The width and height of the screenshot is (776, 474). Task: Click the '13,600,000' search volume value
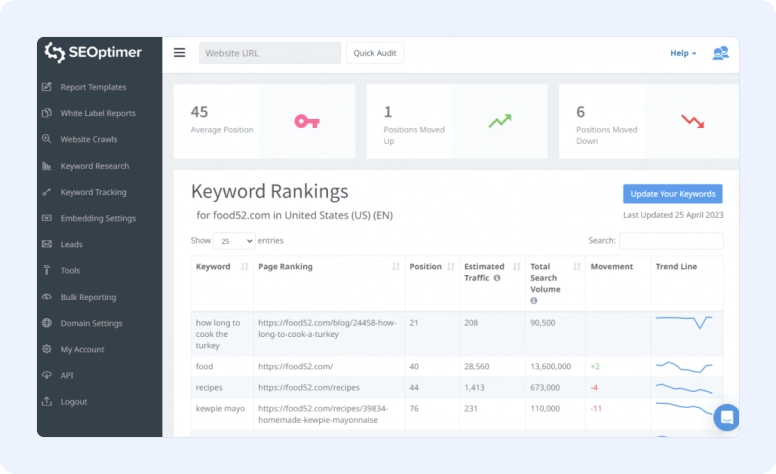pos(550,367)
